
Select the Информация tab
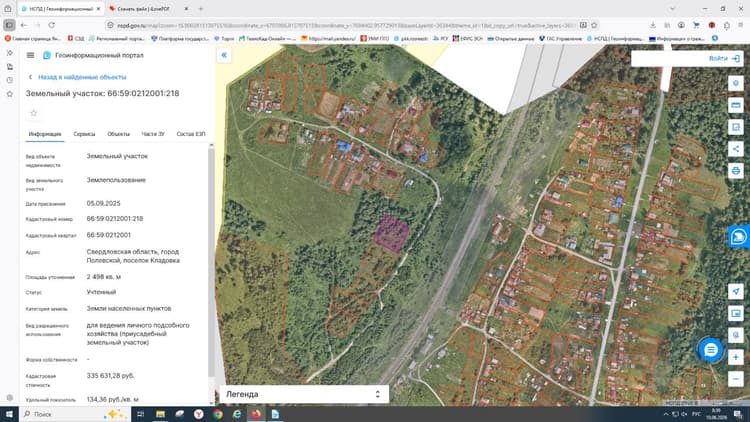coord(45,134)
